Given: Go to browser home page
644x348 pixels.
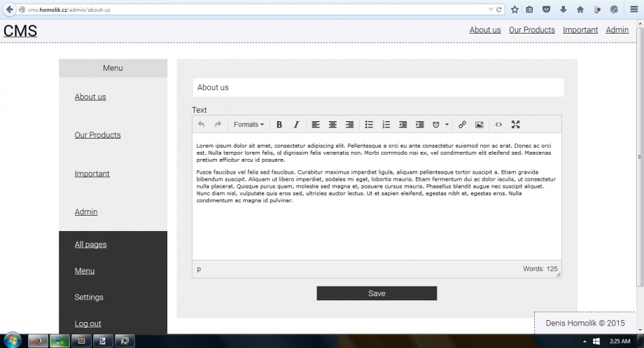Looking at the screenshot, I should click(x=580, y=9).
